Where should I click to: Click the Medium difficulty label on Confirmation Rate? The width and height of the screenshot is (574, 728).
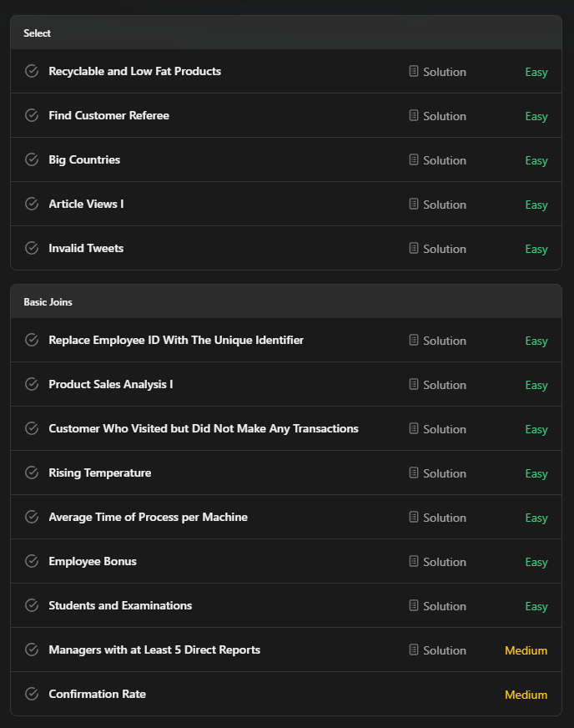point(526,695)
